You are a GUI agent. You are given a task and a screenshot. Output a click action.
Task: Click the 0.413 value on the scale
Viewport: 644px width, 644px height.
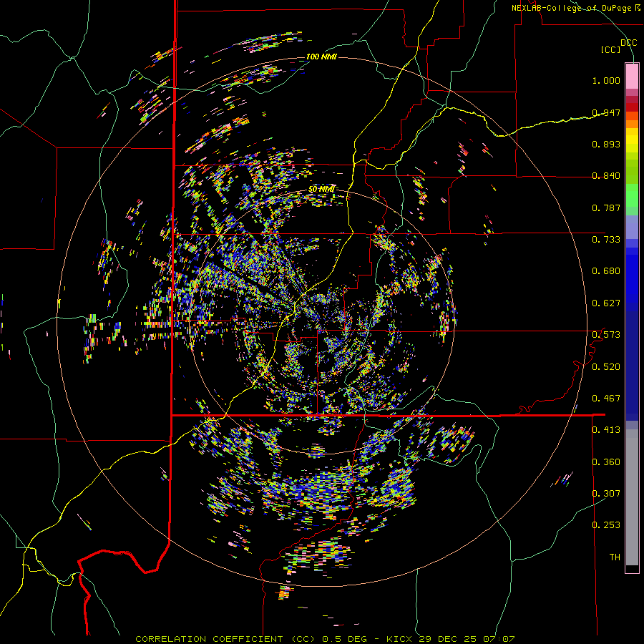click(x=606, y=430)
